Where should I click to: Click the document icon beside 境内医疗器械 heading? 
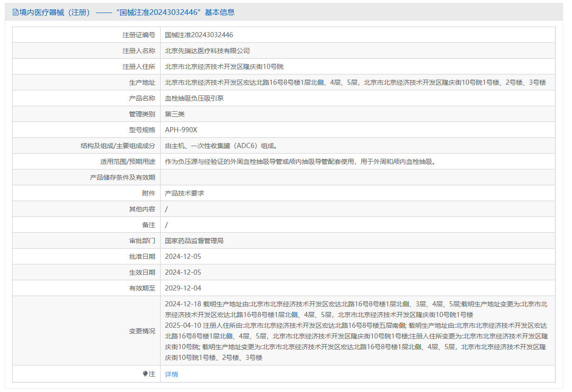[x=15, y=13]
